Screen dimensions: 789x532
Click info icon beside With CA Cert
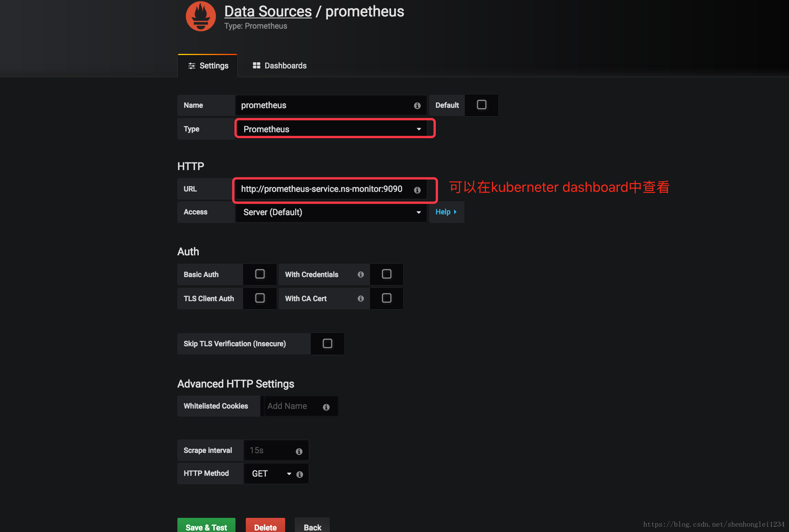pyautogui.click(x=360, y=298)
